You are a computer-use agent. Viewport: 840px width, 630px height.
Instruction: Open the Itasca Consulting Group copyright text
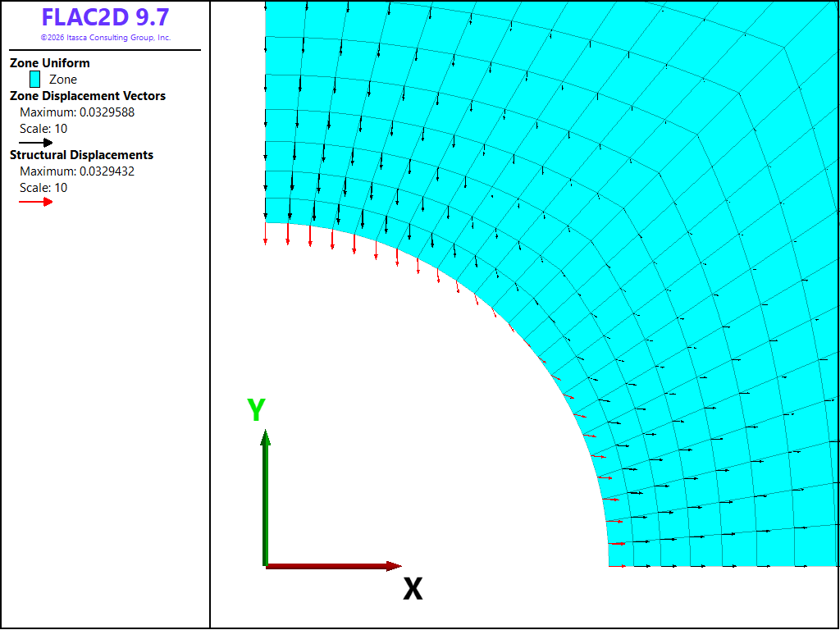click(106, 38)
